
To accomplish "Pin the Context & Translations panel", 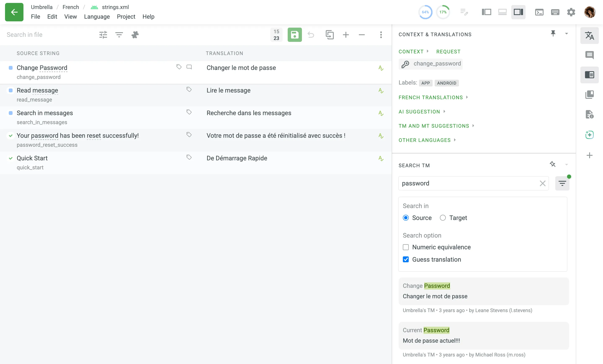I will pyautogui.click(x=553, y=33).
